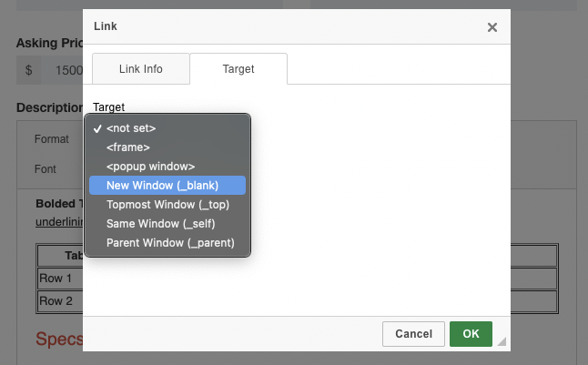The image size is (588, 365).
Task: Click the Row 1 table cell
Action: [60, 279]
